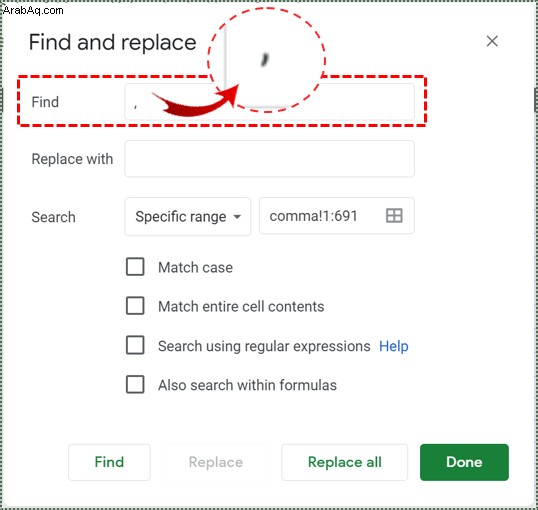538x510 pixels.
Task: Open the Specific range dropdown arrow
Action: click(237, 217)
